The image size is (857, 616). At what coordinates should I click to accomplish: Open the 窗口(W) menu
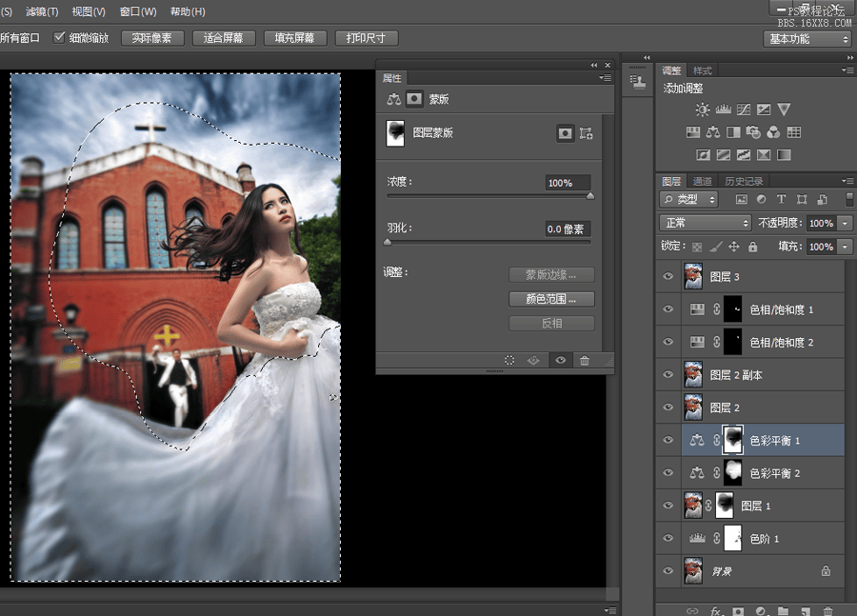tap(138, 11)
